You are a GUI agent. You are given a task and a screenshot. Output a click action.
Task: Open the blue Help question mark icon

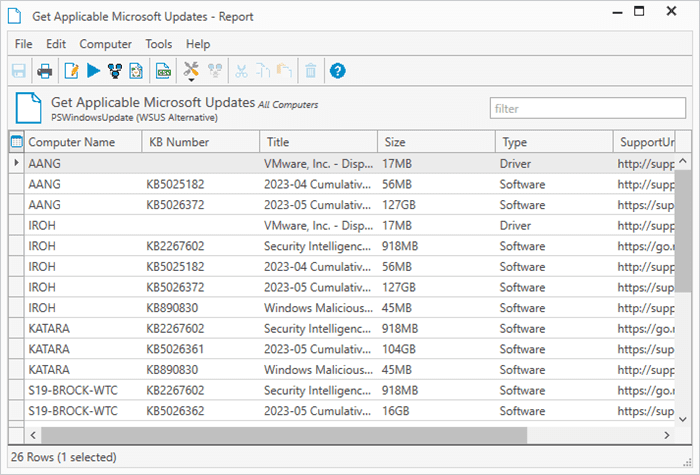338,71
